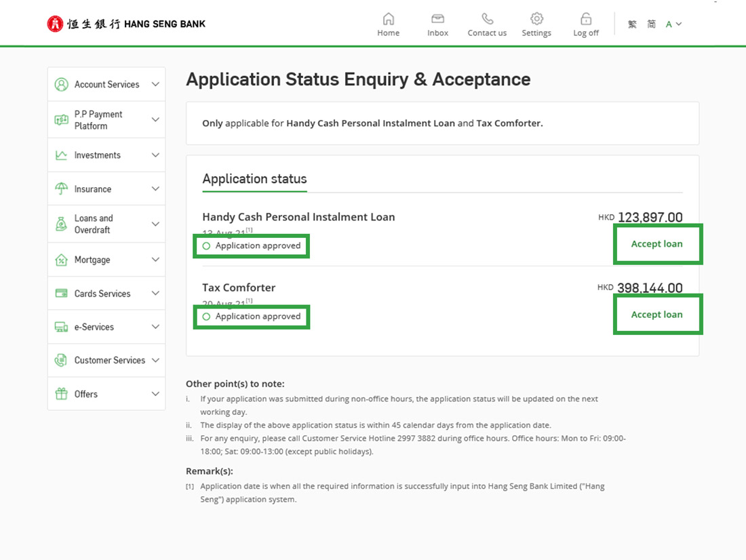Open the Customer Services menu
This screenshot has width=746, height=560.
click(106, 360)
